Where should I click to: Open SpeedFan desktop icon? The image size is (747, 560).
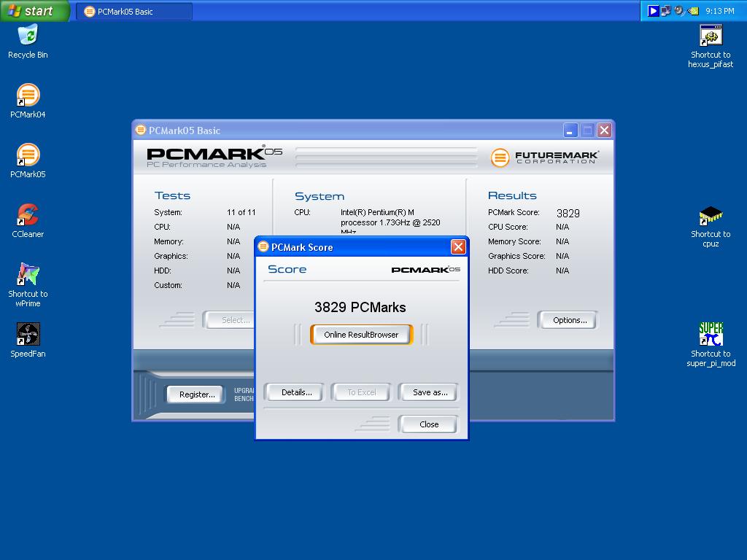pos(28,334)
